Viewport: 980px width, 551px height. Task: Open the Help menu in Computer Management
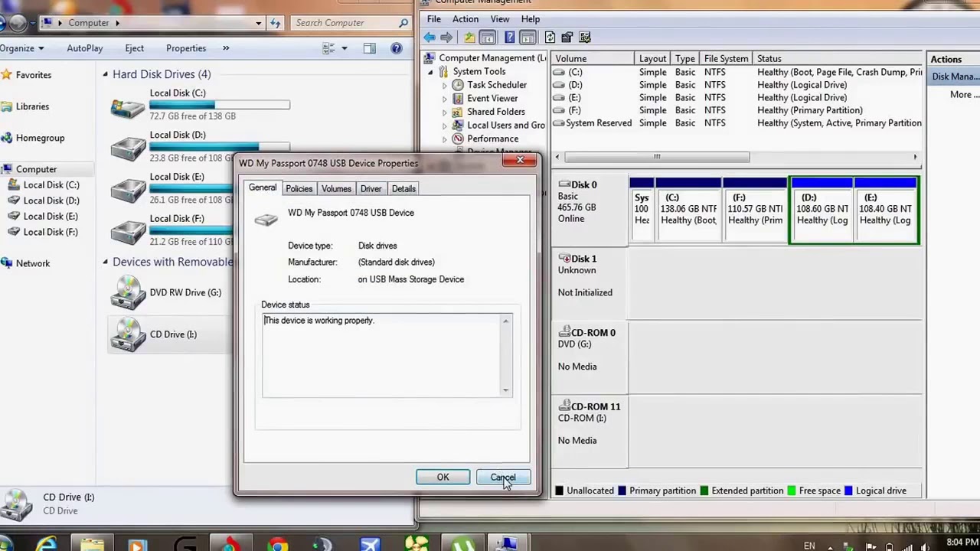pos(531,19)
